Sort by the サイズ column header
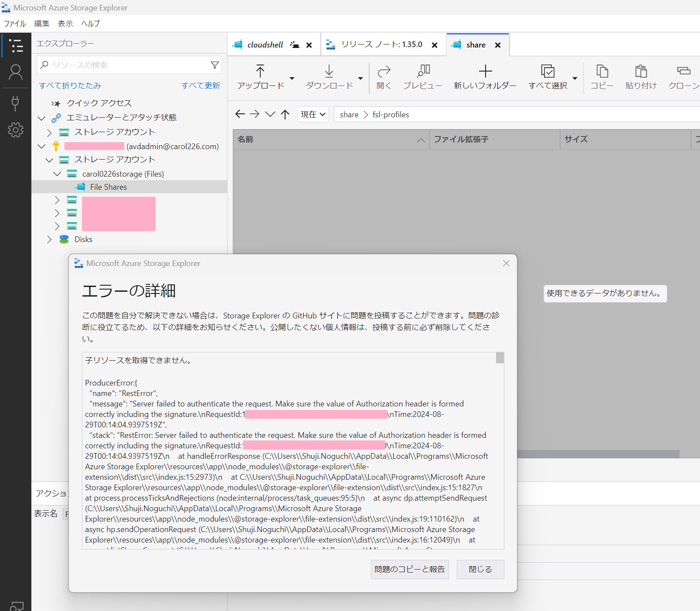The image size is (700, 611). point(625,140)
